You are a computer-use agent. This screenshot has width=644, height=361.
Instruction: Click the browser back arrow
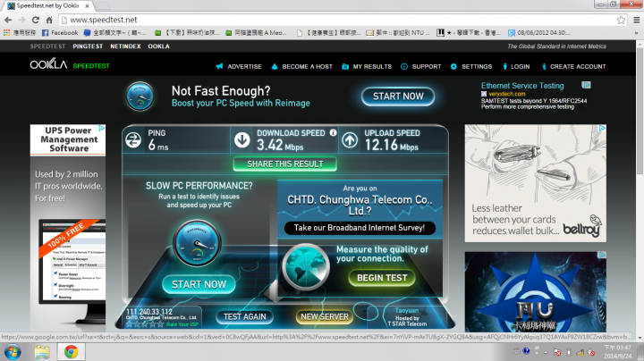click(x=8, y=20)
